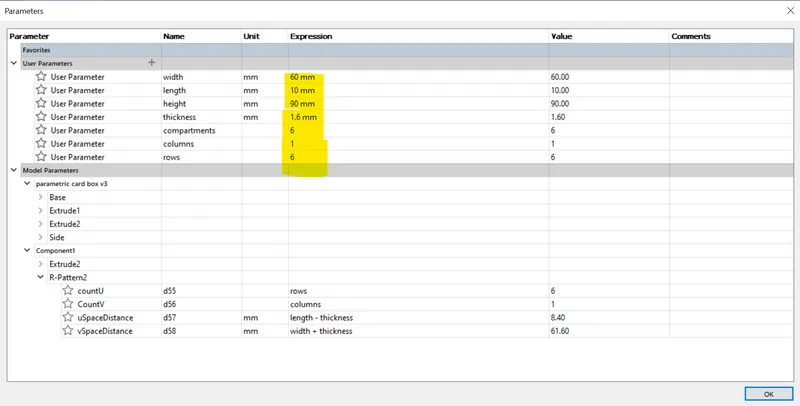Expand the Extrude1 node
This screenshot has height=406, width=800.
tap(40, 210)
